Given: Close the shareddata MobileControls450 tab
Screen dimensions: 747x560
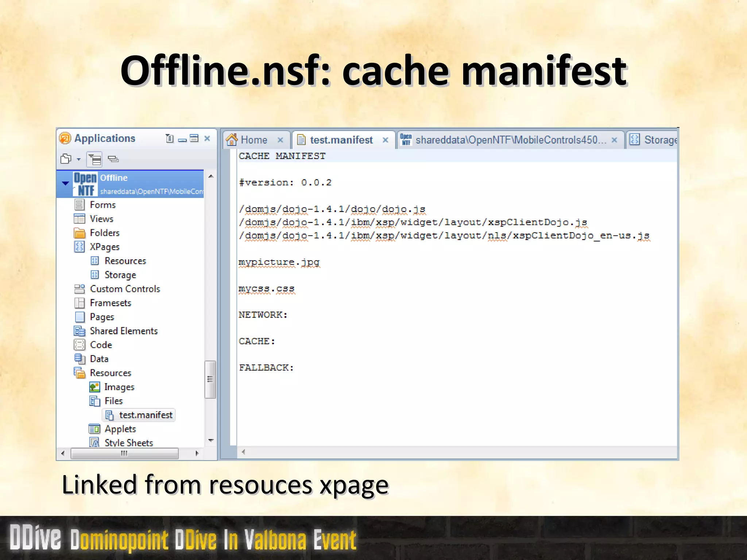Looking at the screenshot, I should 614,140.
